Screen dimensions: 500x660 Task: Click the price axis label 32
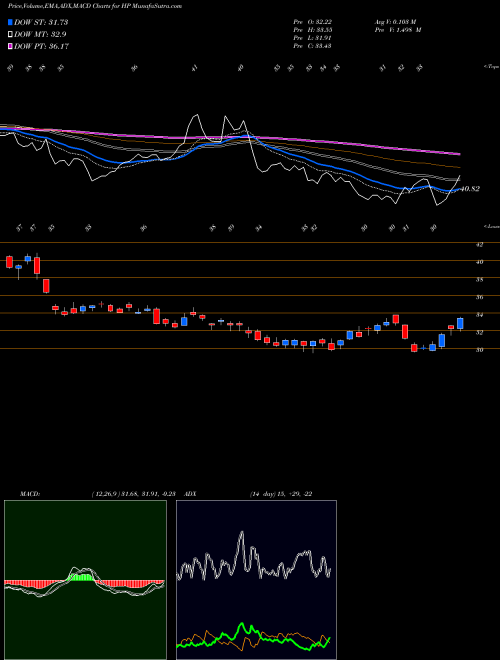tap(479, 333)
